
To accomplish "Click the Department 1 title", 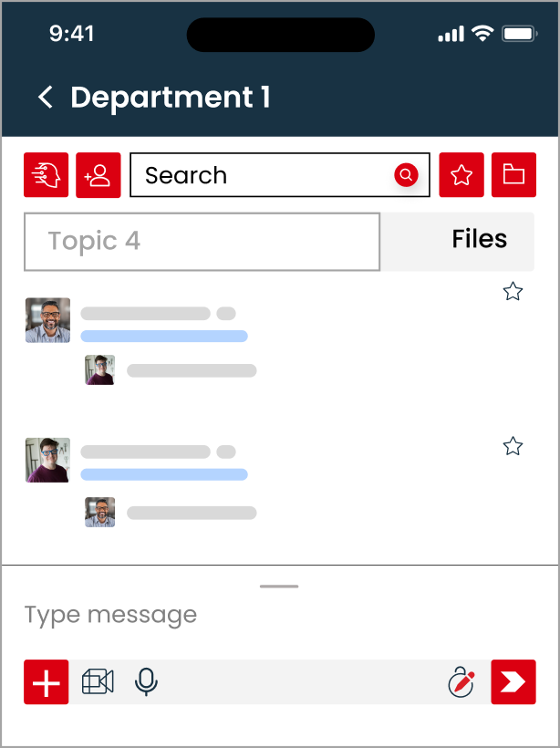I will (x=171, y=98).
